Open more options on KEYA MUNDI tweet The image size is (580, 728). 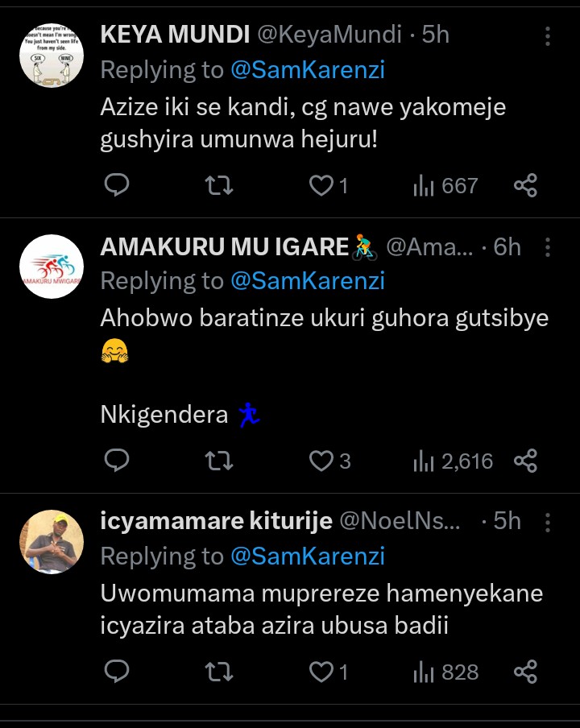[x=548, y=36]
